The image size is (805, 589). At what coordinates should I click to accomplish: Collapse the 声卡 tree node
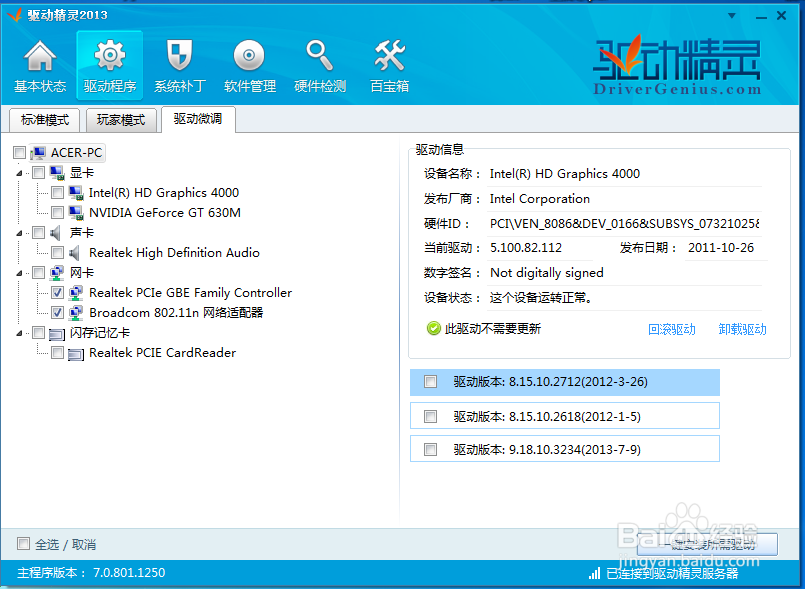(x=20, y=233)
